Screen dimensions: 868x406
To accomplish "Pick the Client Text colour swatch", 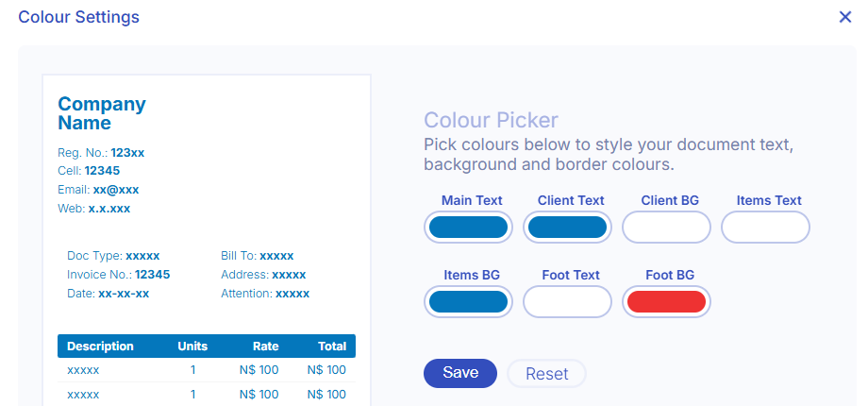I will (x=567, y=228).
